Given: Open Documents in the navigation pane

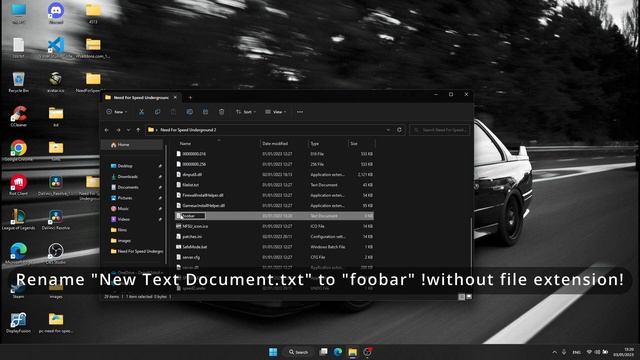Looking at the screenshot, I should click(128, 187).
